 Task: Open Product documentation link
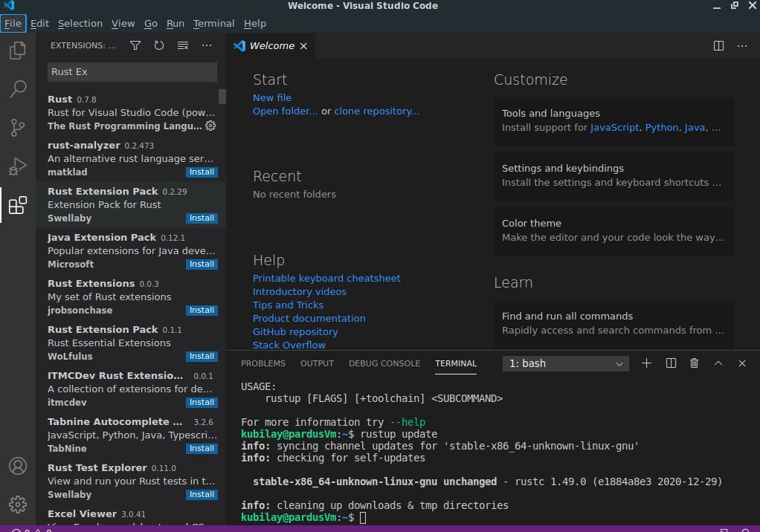[x=309, y=319]
